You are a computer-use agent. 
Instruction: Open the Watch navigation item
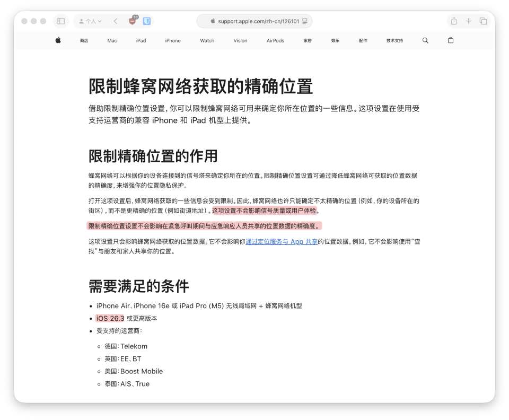point(207,41)
